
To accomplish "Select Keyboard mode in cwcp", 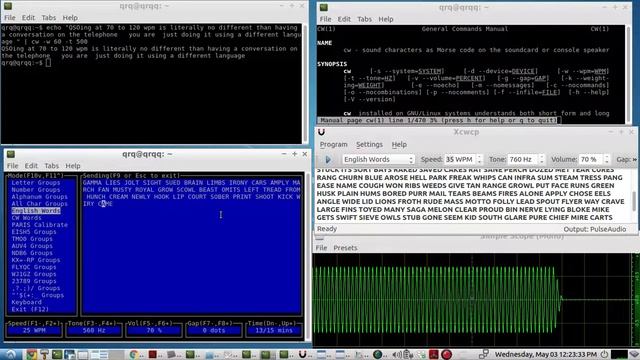I will tap(26, 302).
